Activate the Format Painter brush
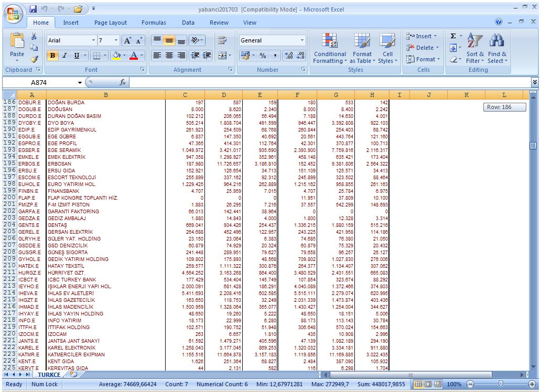The height and width of the screenshot is (392, 541). 34,59
